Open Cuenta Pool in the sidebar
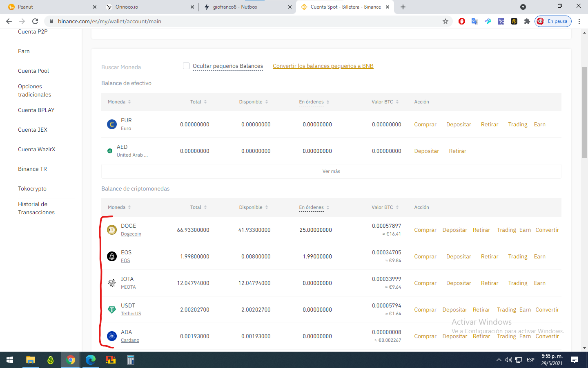The width and height of the screenshot is (588, 368). 33,71
